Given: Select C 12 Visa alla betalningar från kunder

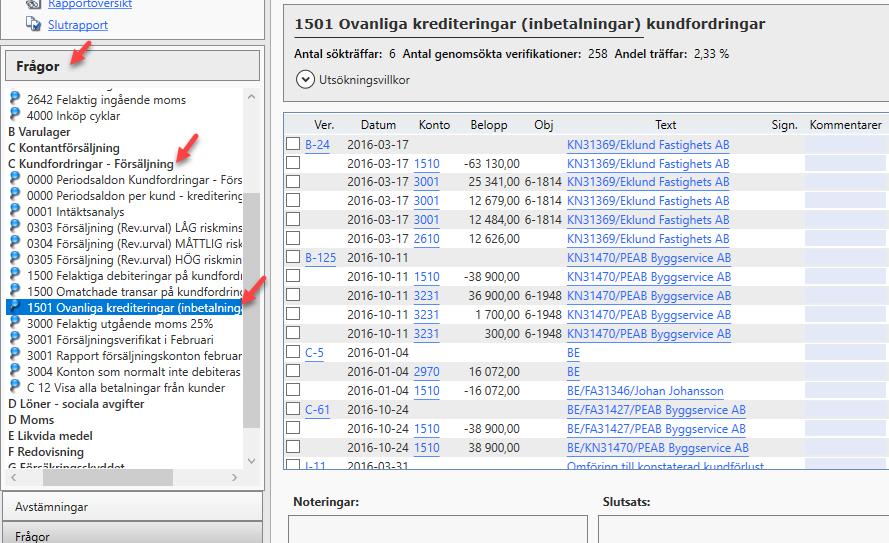Looking at the screenshot, I should tap(126, 388).
